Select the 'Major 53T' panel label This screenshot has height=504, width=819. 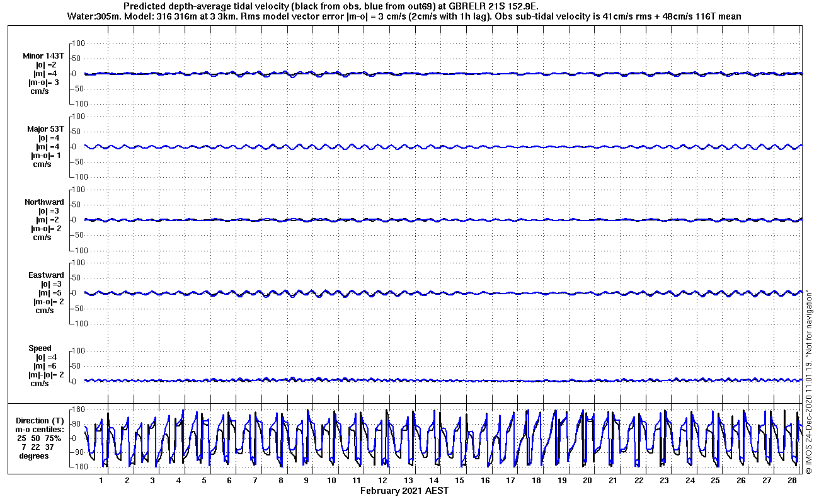click(45, 129)
